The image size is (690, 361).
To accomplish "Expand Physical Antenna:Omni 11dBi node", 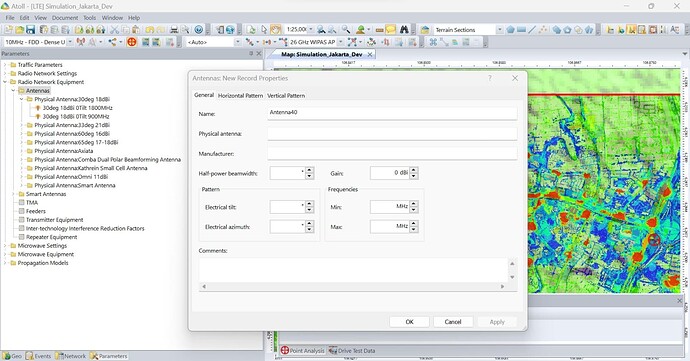I will [22, 177].
